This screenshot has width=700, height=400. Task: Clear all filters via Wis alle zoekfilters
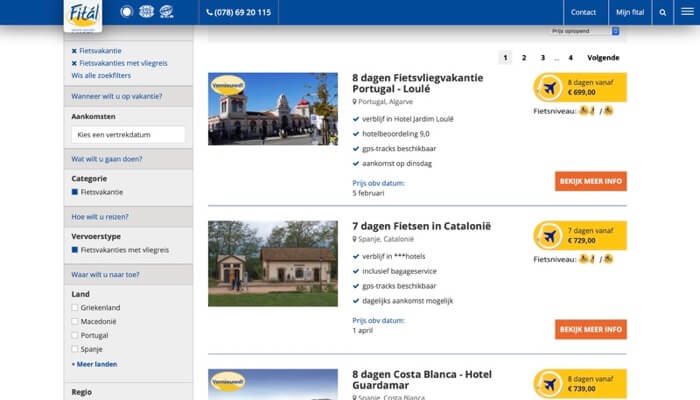click(101, 75)
